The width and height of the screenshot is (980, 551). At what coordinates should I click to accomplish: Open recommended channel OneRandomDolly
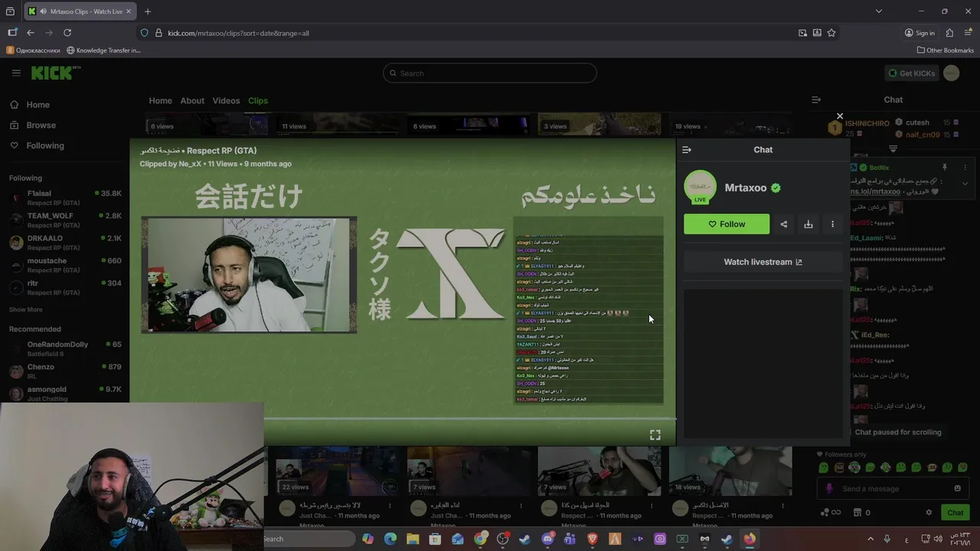coord(65,349)
